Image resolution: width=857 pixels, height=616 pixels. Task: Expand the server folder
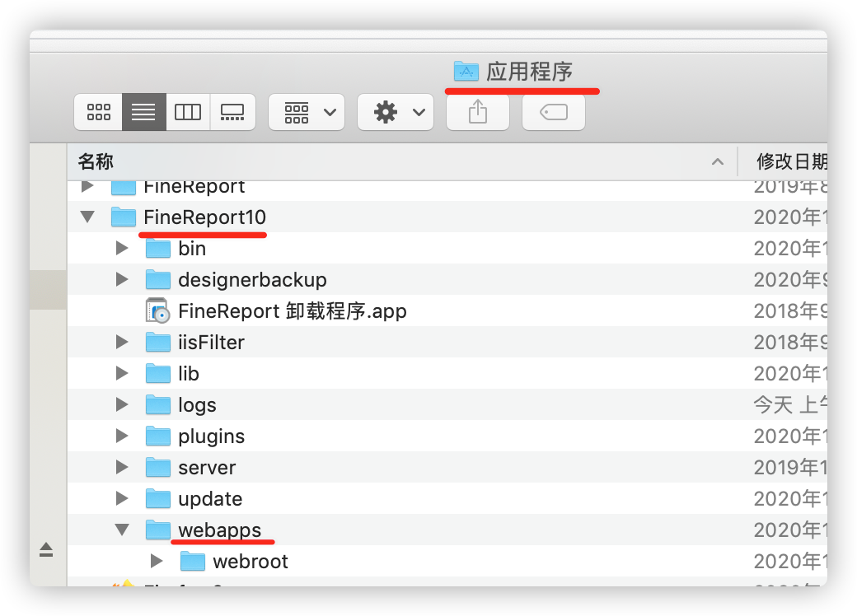click(x=123, y=468)
